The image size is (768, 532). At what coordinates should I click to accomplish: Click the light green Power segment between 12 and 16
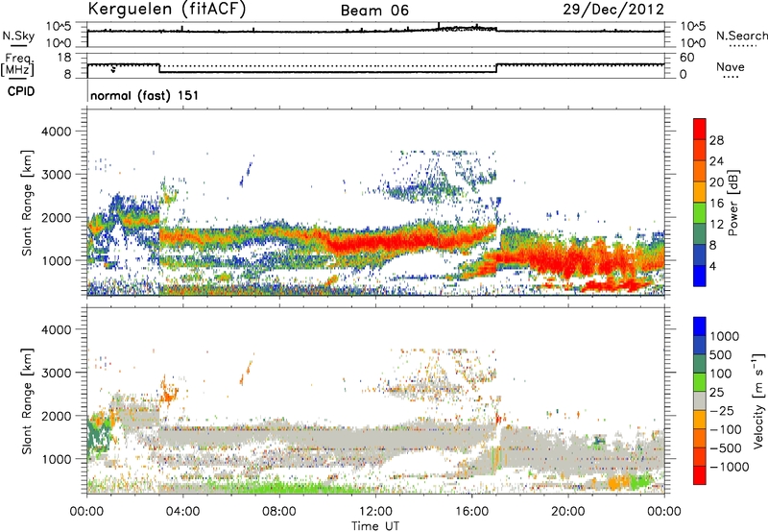pos(700,212)
